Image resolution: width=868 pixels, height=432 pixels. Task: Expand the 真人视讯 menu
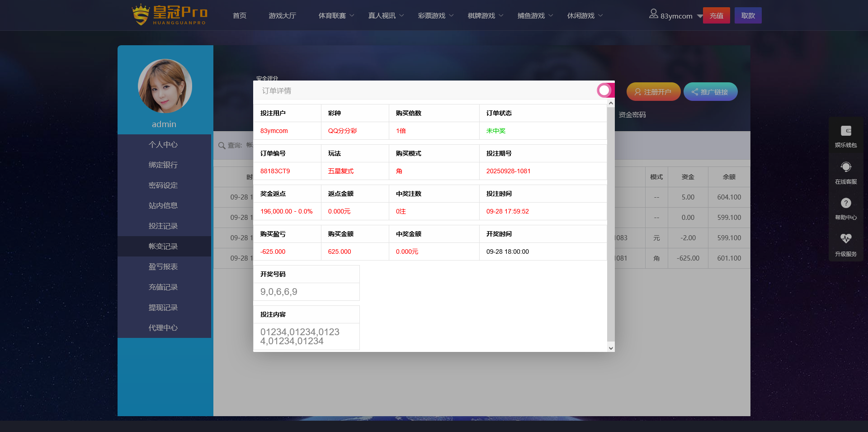[x=386, y=16]
